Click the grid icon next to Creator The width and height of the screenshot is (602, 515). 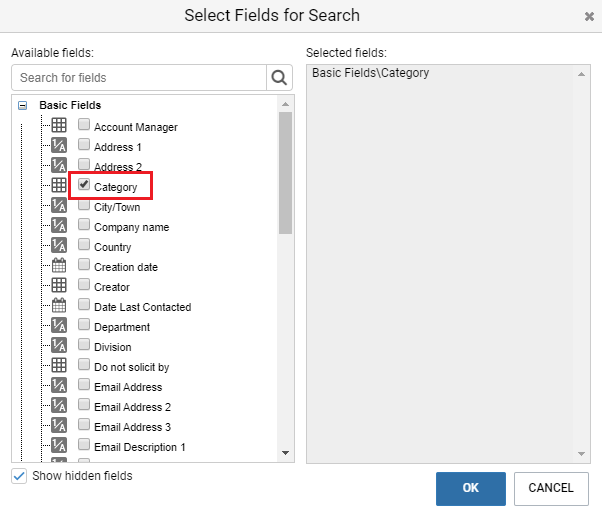pyautogui.click(x=59, y=285)
